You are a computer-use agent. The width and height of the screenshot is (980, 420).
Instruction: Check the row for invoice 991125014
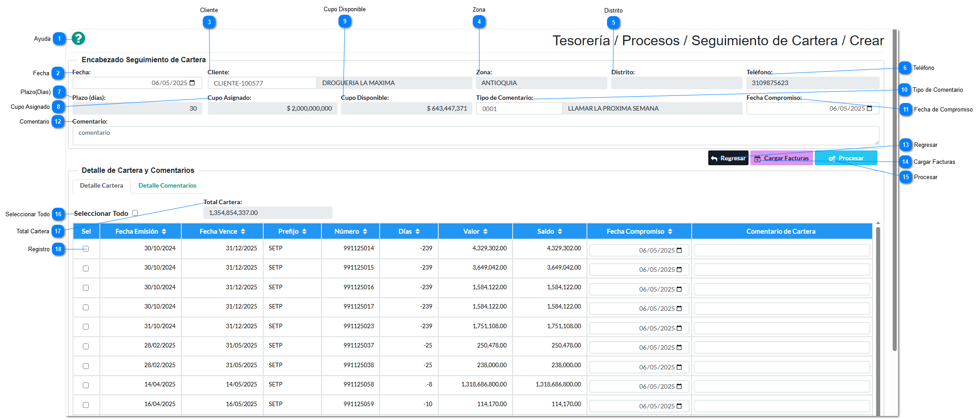(x=86, y=249)
